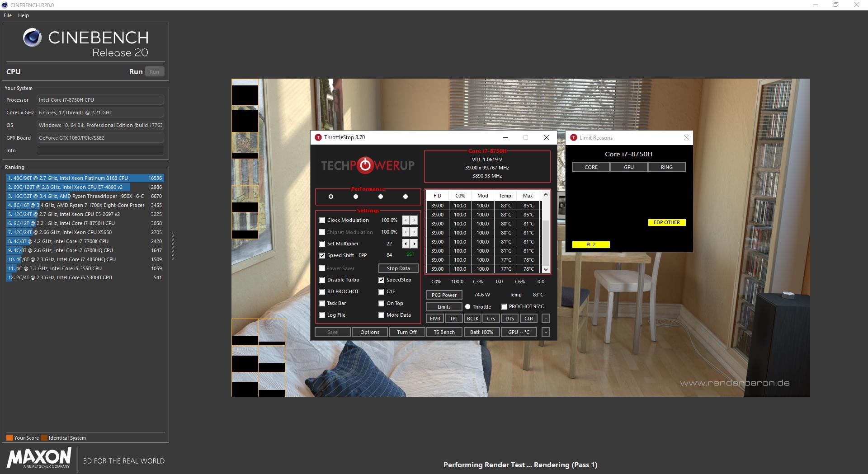868x474 pixels.
Task: Open the File menu in Cinebench
Action: 8,15
